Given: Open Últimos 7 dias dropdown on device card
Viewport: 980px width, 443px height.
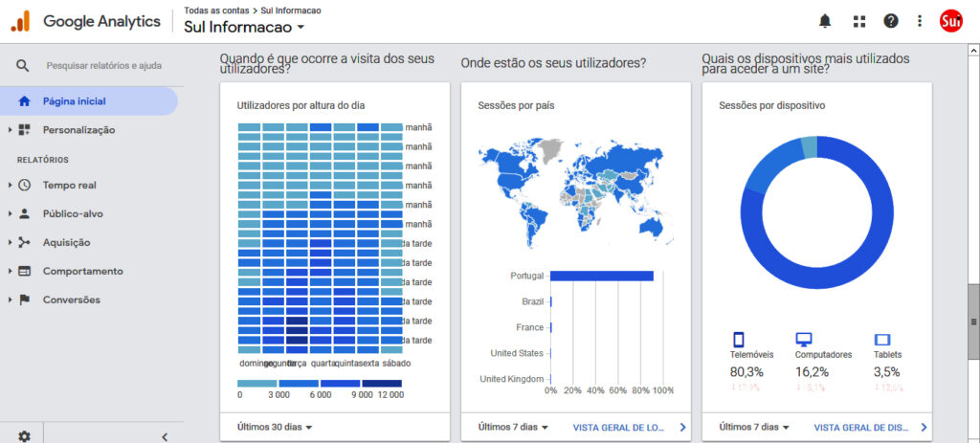Looking at the screenshot, I should pos(754,428).
